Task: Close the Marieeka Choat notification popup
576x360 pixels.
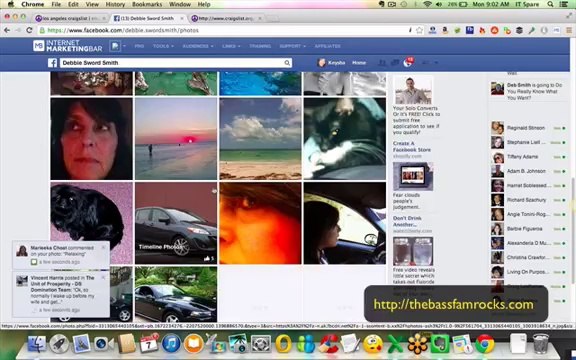Action: (103, 247)
